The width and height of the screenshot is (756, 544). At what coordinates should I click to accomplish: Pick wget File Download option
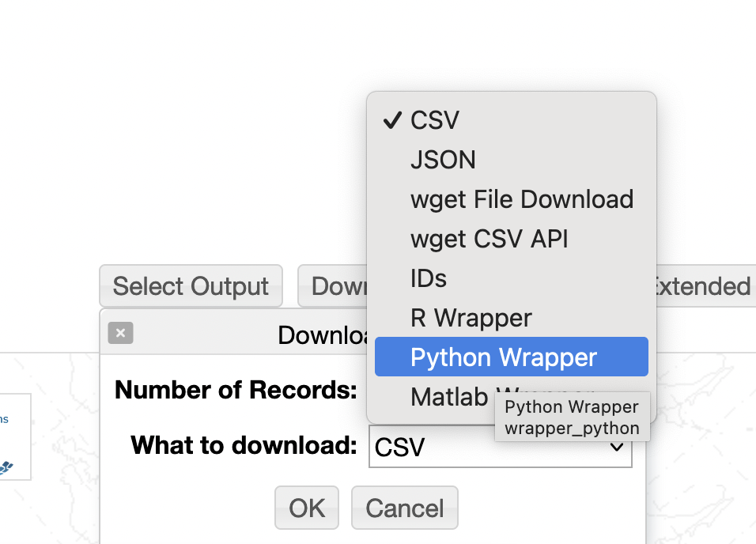click(x=521, y=199)
